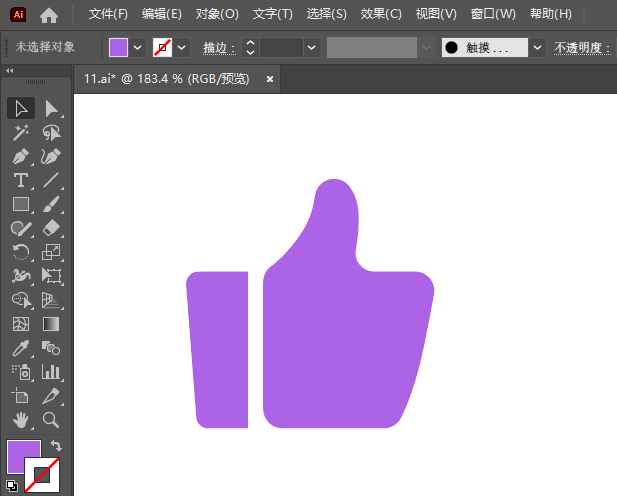
Task: Click the Stroke box in the tools panel
Action: pyautogui.click(x=42, y=475)
